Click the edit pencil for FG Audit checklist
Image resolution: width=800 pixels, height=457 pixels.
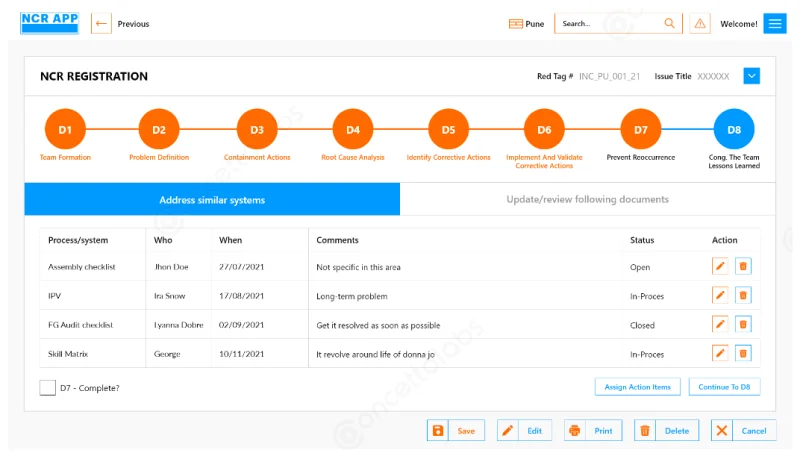click(719, 324)
